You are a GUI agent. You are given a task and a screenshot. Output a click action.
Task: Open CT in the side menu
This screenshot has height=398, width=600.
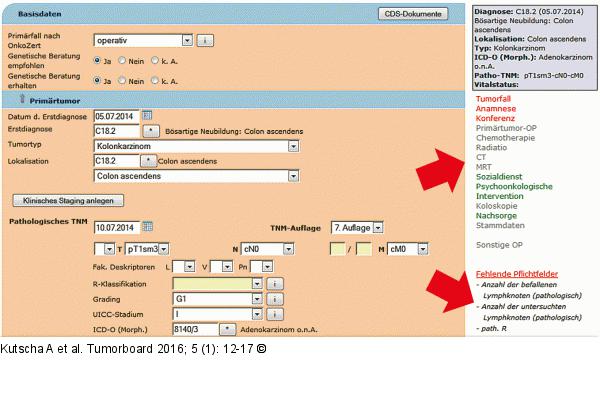click(x=481, y=157)
